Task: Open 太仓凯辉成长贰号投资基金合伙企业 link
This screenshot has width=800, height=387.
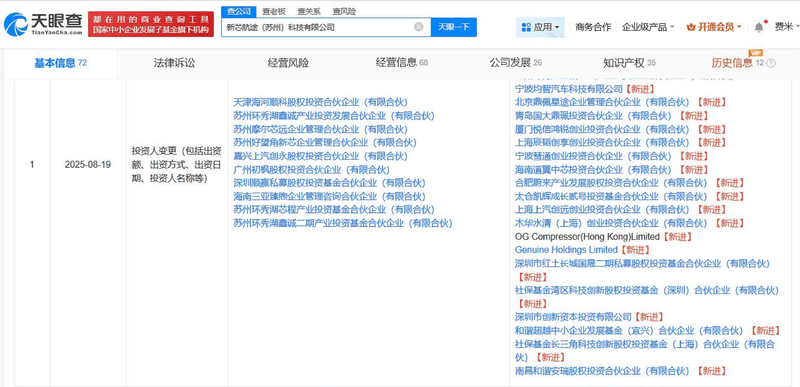Action: 611,196
